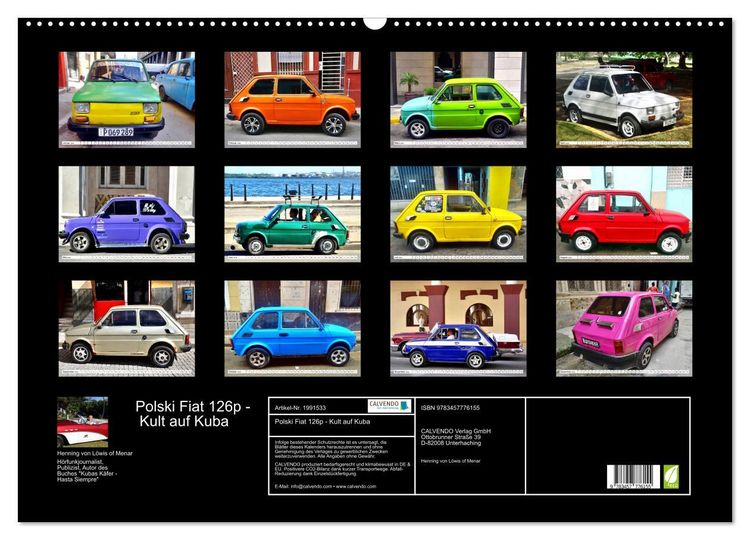
Task: Click the ISBN barcode
Action: [633, 477]
